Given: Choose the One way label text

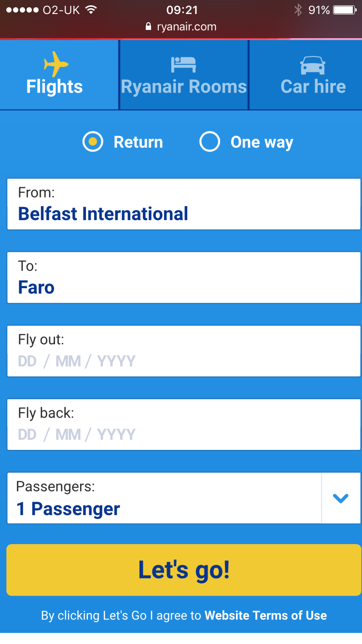Looking at the screenshot, I should pyautogui.click(x=262, y=142).
